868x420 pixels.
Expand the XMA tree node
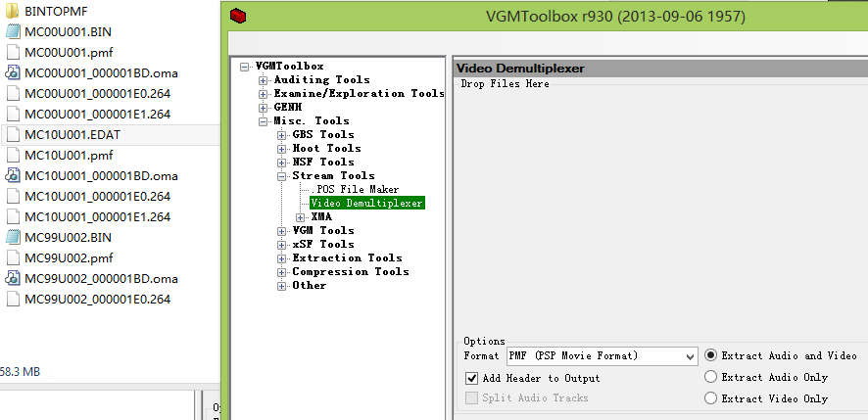tap(300, 217)
